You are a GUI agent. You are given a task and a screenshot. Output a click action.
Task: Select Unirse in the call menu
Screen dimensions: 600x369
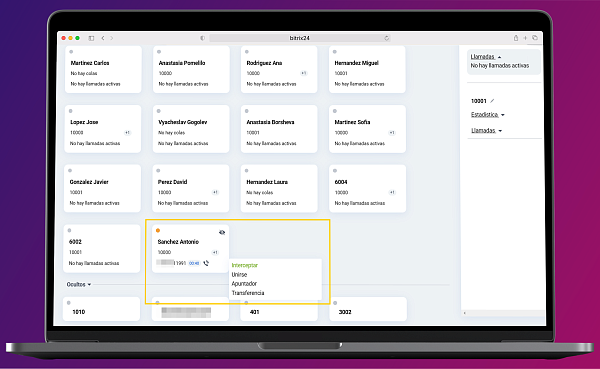click(239, 274)
